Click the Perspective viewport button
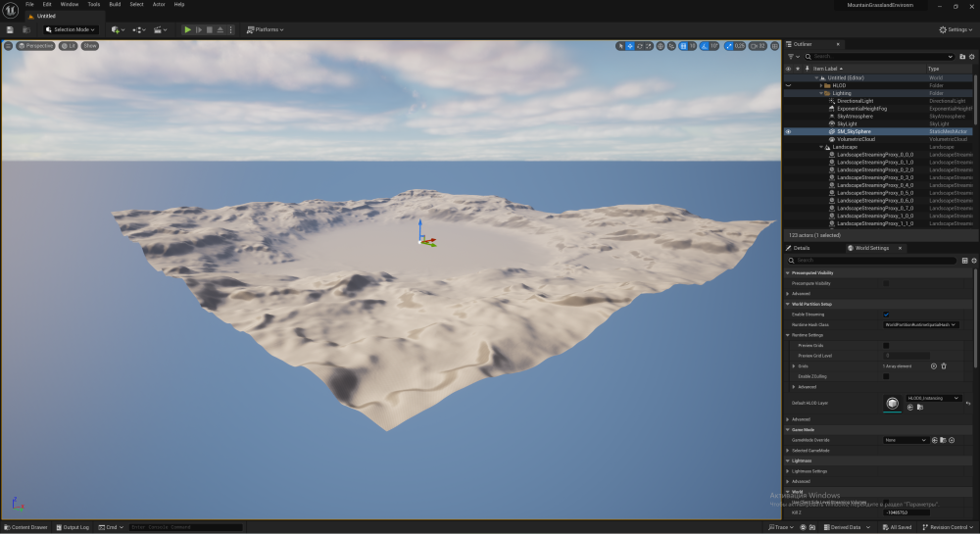Viewport: 980px width, 534px height. (x=35, y=46)
